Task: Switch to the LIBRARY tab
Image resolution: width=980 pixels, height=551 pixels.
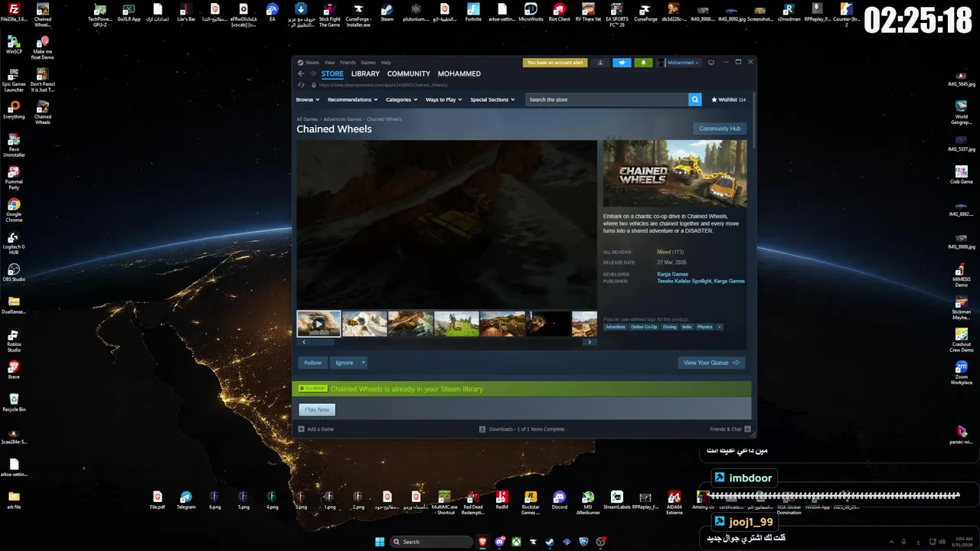Action: tap(365, 73)
